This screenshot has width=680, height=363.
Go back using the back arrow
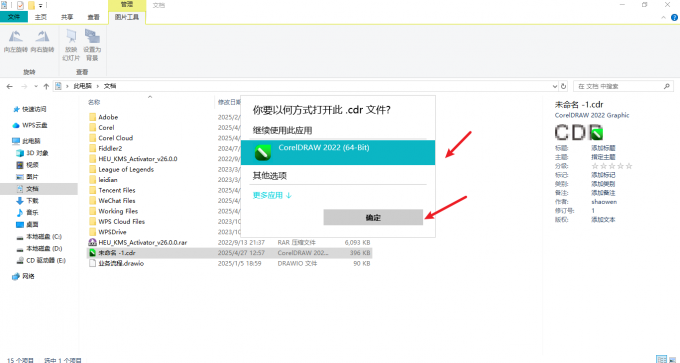point(10,86)
